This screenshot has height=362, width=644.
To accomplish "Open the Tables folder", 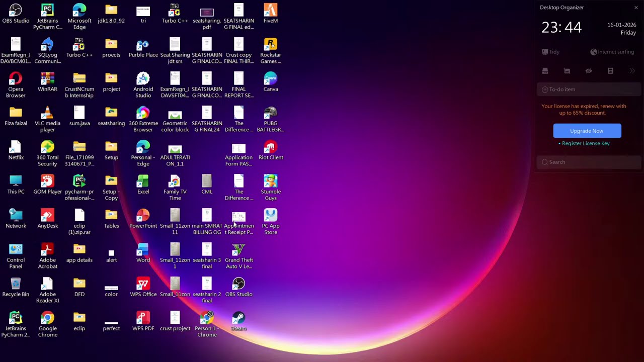I will (111, 219).
